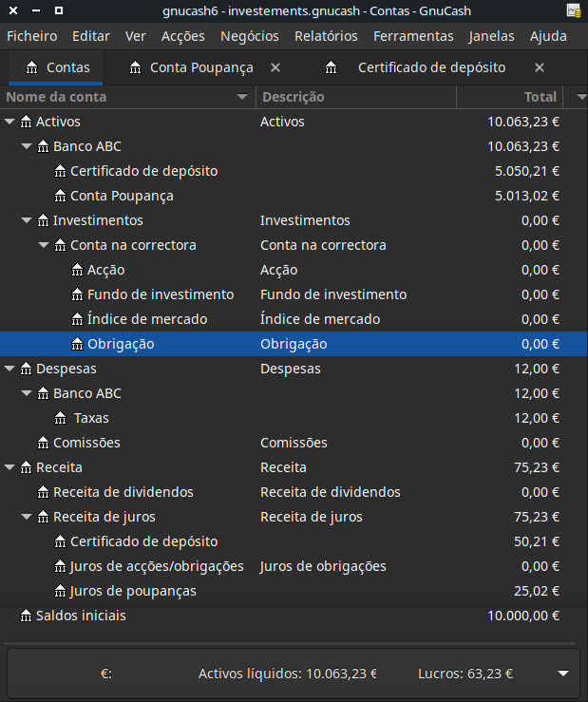Click the Obrigação account bank icon

[x=77, y=344]
